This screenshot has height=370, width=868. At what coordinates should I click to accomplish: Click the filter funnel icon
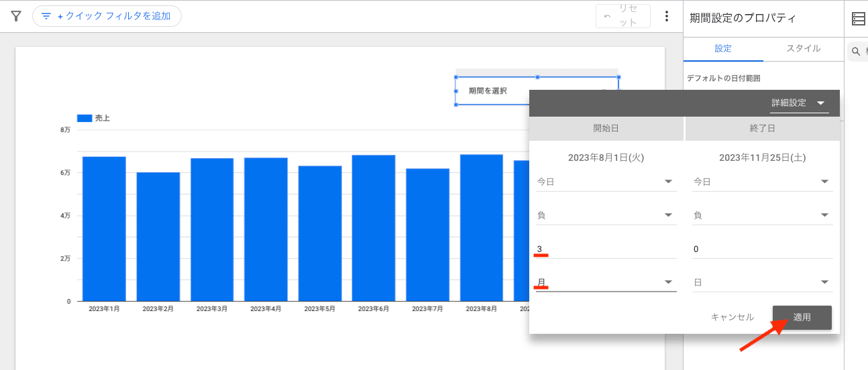click(16, 16)
